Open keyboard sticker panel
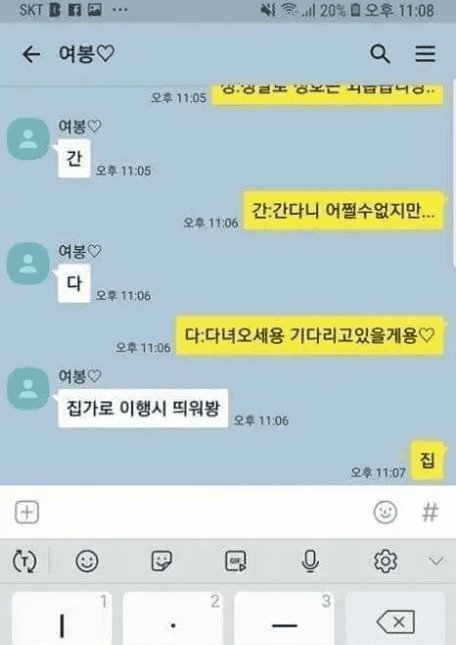Screen dimensions: 456x645 pyautogui.click(x=161, y=561)
